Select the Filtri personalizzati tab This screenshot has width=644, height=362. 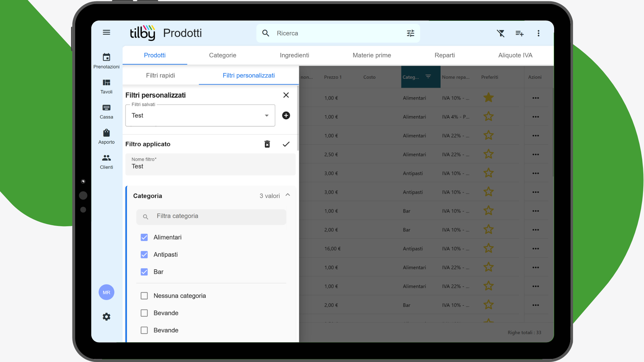click(x=249, y=75)
